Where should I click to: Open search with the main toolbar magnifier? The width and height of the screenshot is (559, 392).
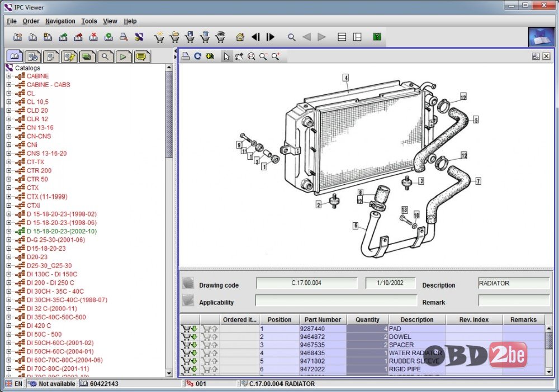292,37
